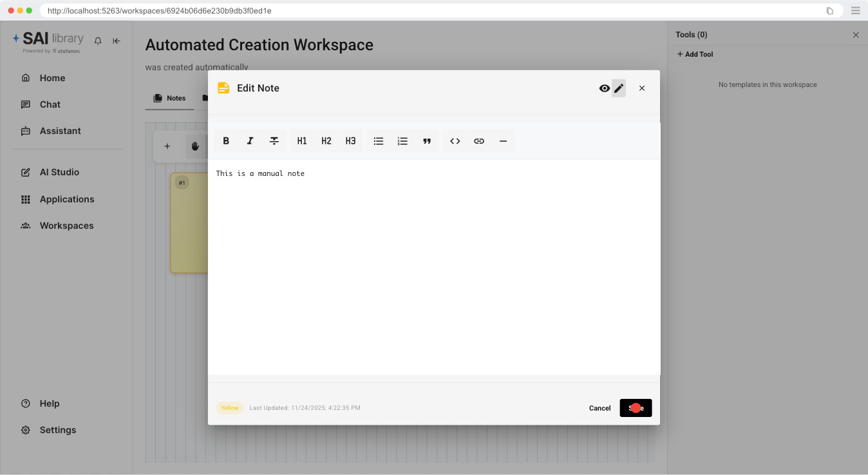The width and height of the screenshot is (868, 475).
Task: Toggle bold formatting in note toolbar
Action: point(226,141)
